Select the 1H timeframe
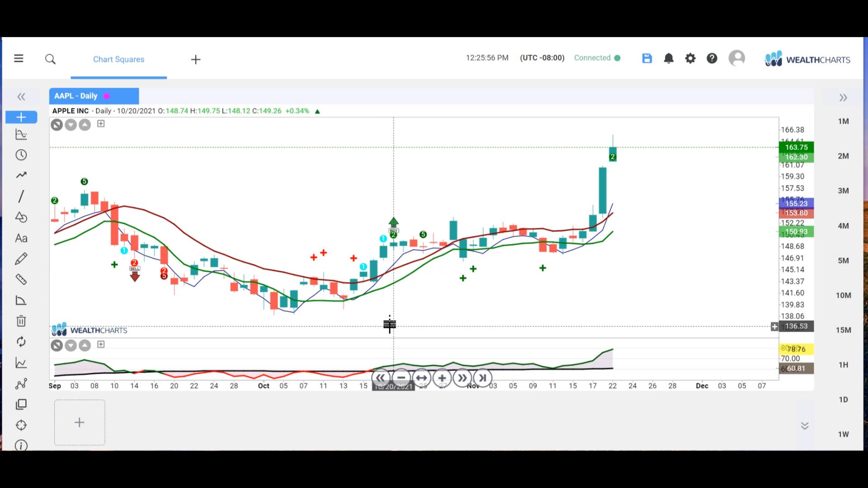The width and height of the screenshot is (868, 488). (843, 365)
